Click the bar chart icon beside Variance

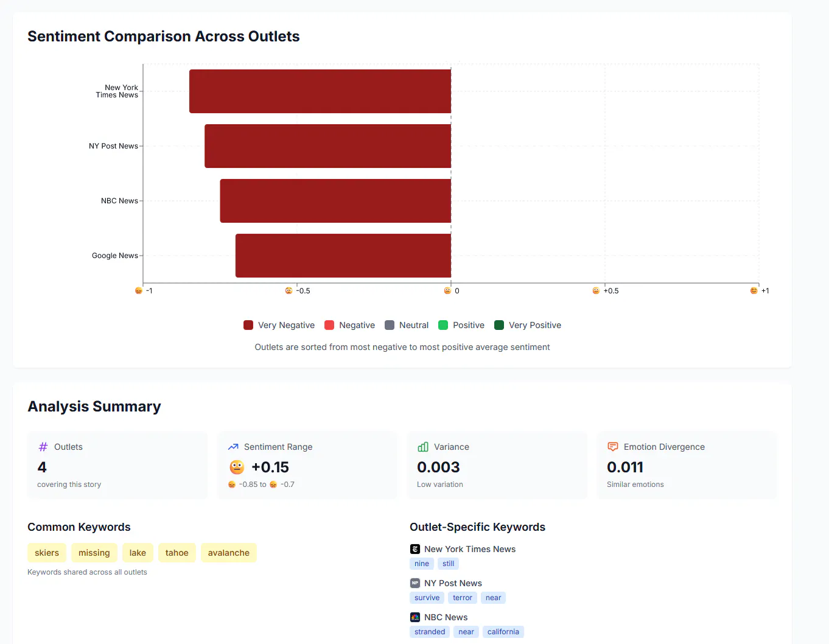point(423,447)
